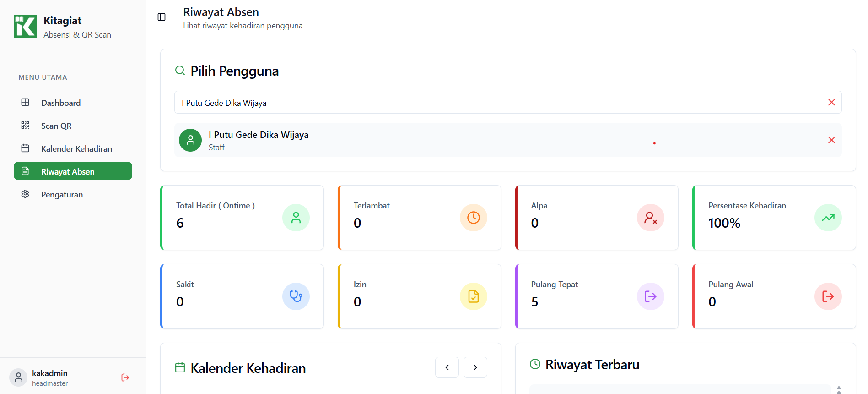Screen dimensions: 868x394
Task: Go to previous month in Kalender Kehadiran
Action: [447, 367]
